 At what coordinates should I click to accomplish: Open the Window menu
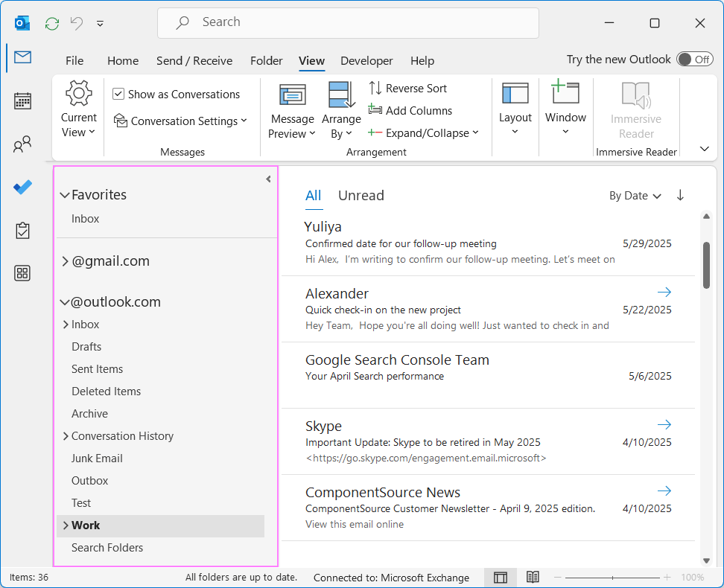(x=565, y=107)
